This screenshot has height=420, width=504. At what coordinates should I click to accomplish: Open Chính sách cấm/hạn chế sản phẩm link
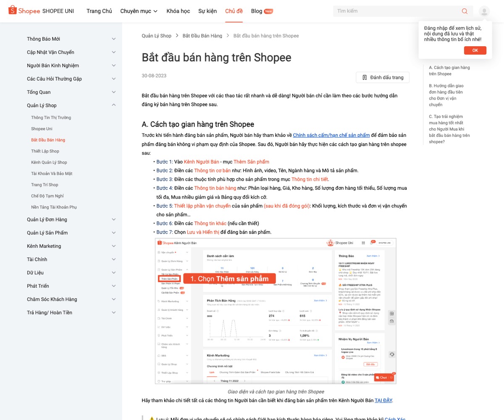pyautogui.click(x=331, y=135)
